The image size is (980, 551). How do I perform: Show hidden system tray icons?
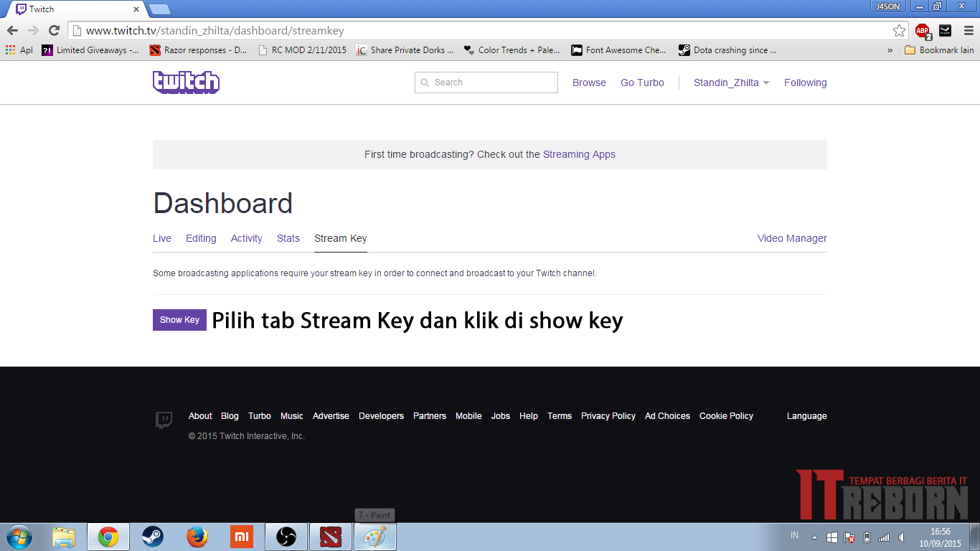pyautogui.click(x=814, y=537)
